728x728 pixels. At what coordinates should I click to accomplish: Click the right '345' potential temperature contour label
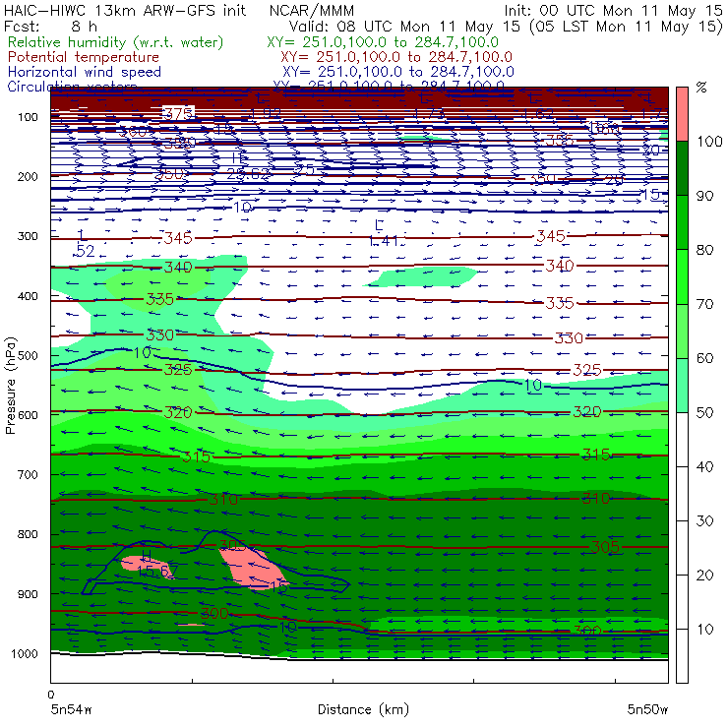tap(551, 236)
